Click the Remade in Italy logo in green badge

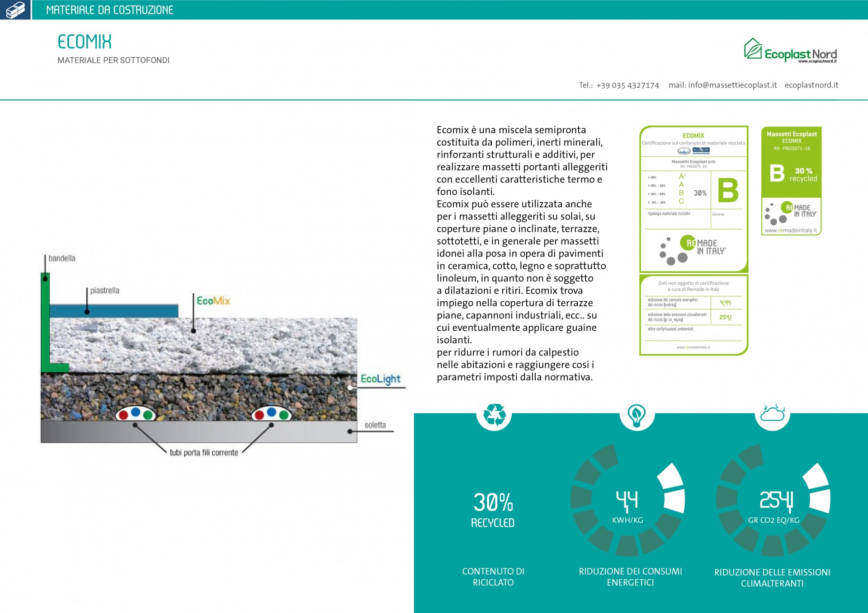(x=791, y=213)
